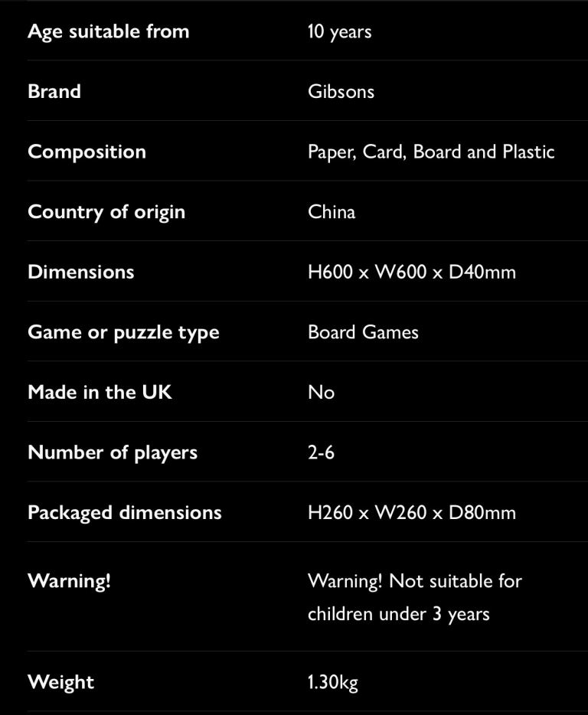Click 'Paper, Card, Board and Plastic' text
Image resolution: width=588 pixels, height=715 pixels.
[430, 152]
